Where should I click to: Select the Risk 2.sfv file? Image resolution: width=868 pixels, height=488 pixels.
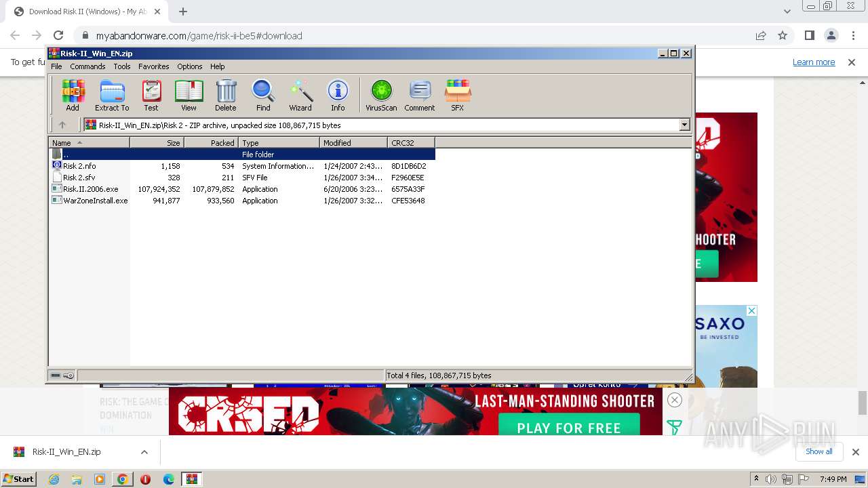coord(242,178)
